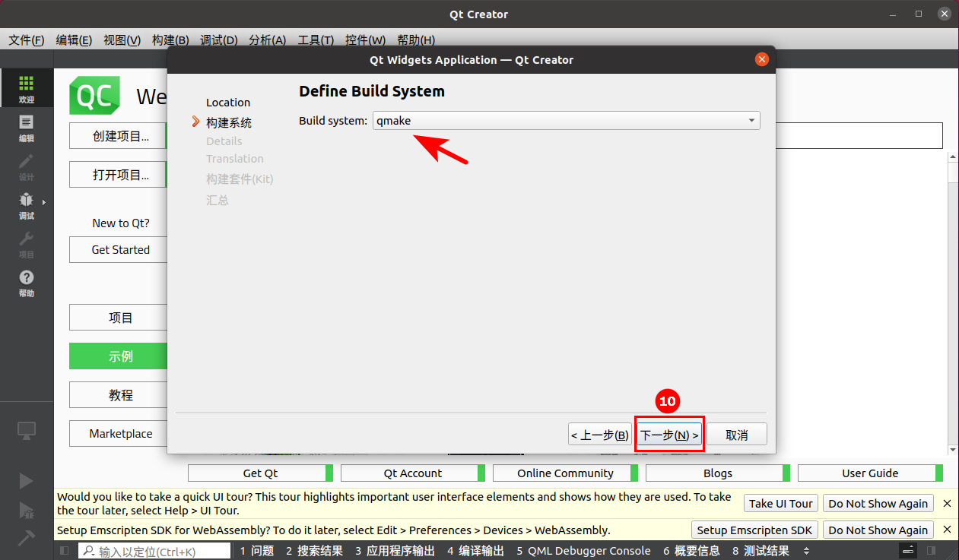Click the examples search field behind dialog
This screenshot has height=560, width=959.
point(859,136)
